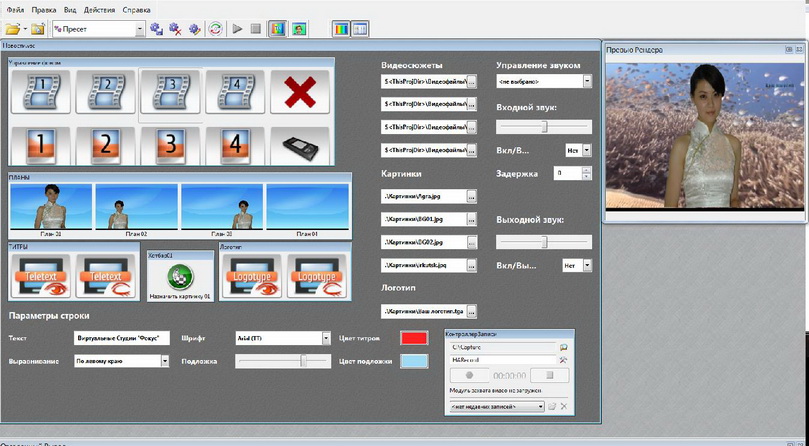Click the Текст input field

(x=121, y=338)
